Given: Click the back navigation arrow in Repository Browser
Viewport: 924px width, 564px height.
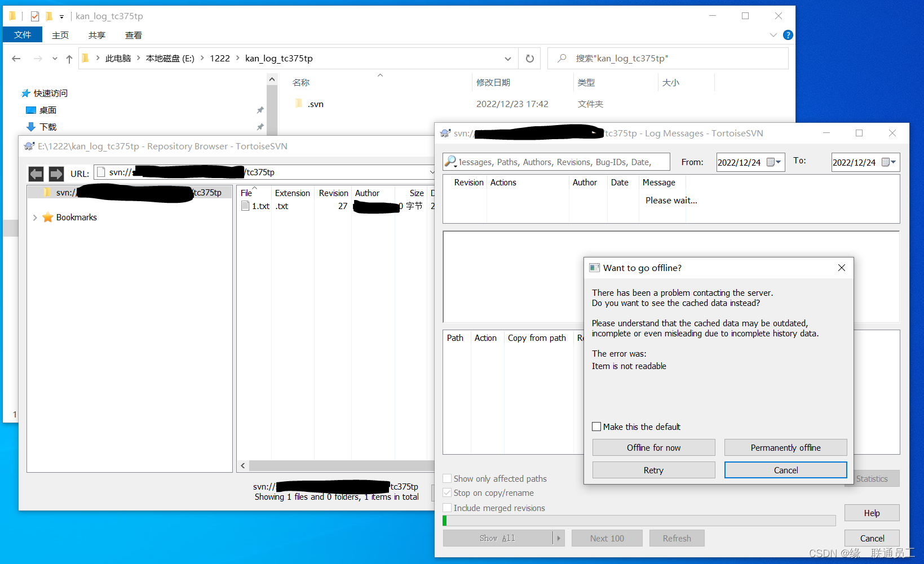Looking at the screenshot, I should (x=36, y=174).
